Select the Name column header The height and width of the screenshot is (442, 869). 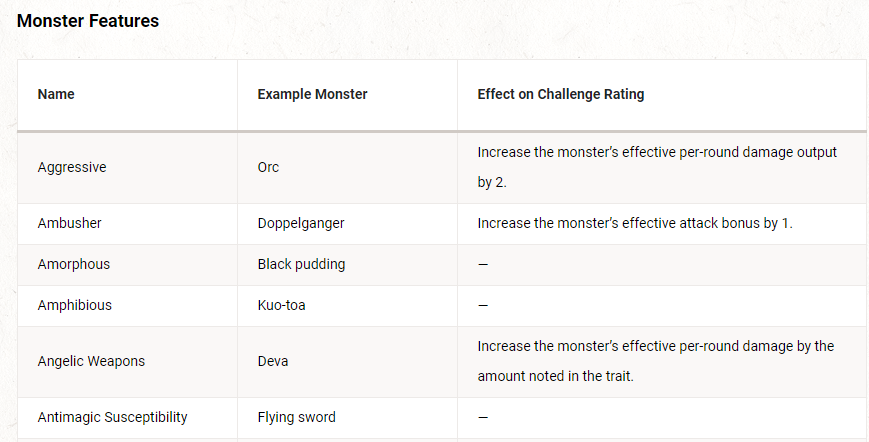[56, 95]
